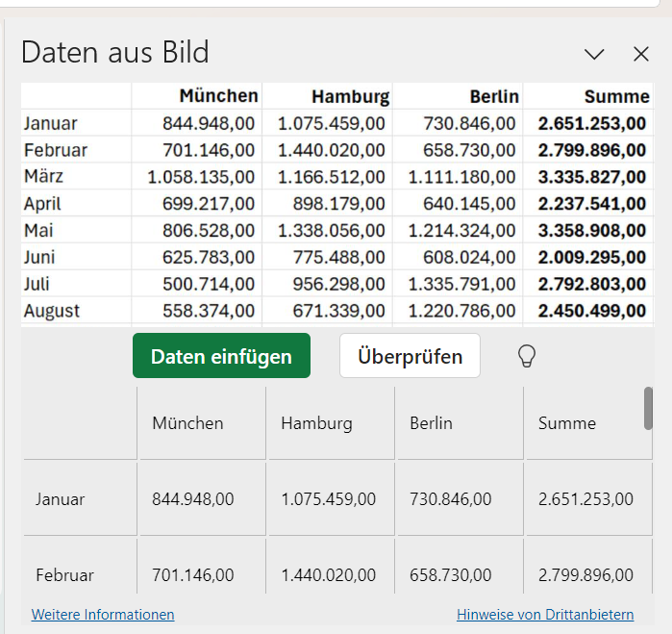Image resolution: width=672 pixels, height=634 pixels.
Task: Close the Daten aus Bild pane
Action: click(x=641, y=54)
